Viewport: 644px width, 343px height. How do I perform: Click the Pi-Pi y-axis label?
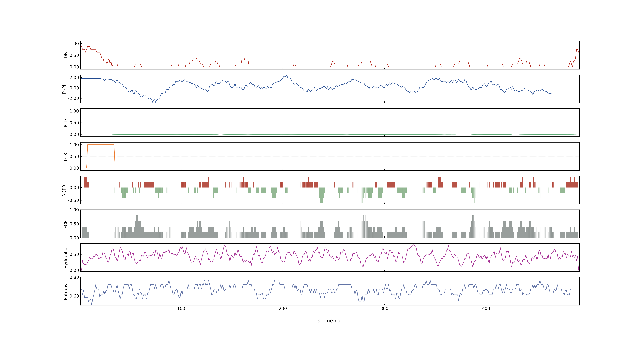[64, 89]
